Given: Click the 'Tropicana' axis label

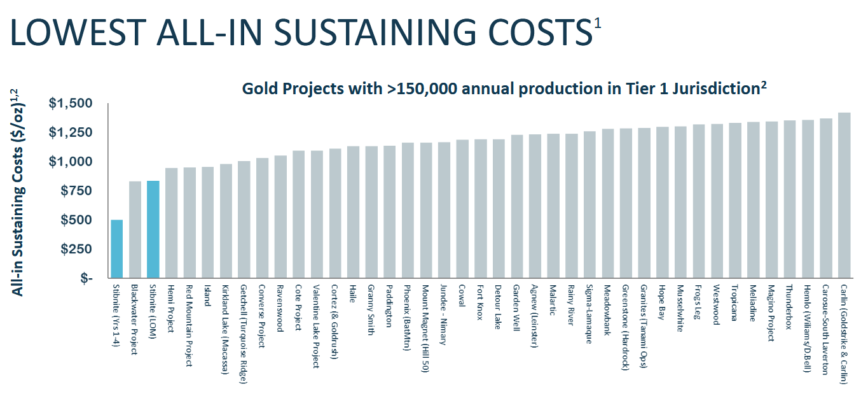Looking at the screenshot, I should 734,303.
